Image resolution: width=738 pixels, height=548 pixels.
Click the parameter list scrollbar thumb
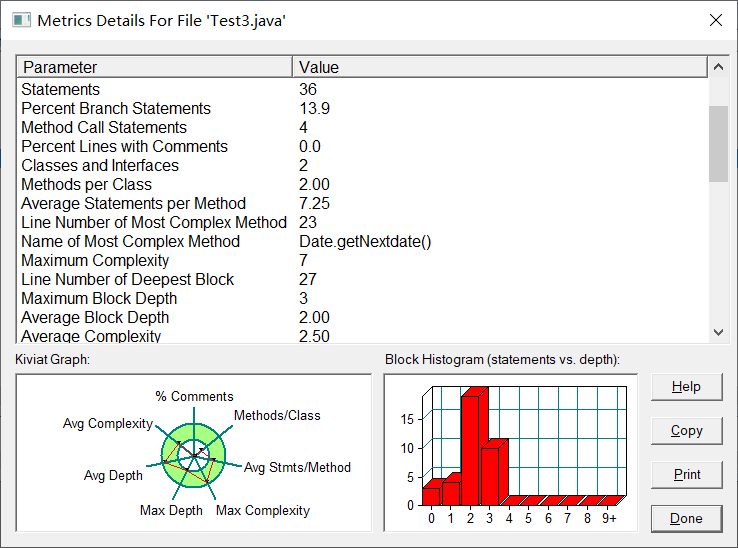(718, 144)
